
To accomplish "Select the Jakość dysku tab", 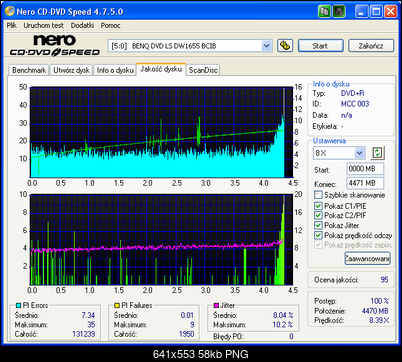I will (x=161, y=69).
